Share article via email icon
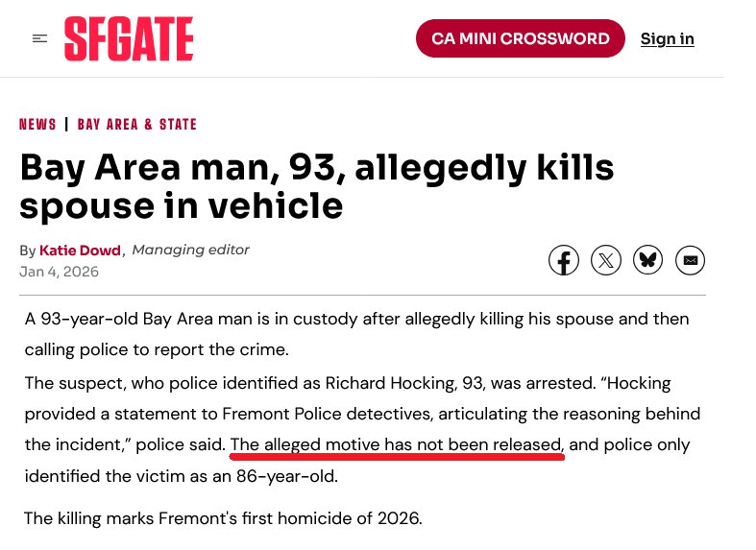This screenshot has width=756, height=550. [x=690, y=260]
